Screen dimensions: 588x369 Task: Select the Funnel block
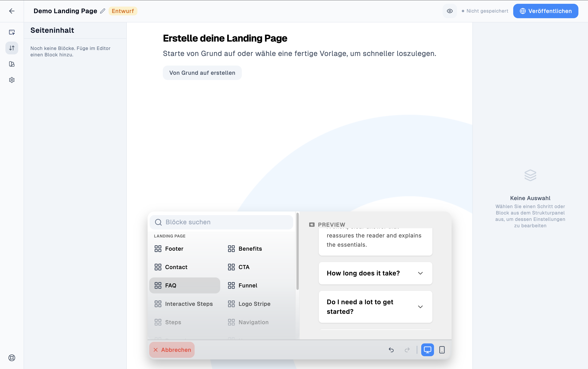click(258, 285)
